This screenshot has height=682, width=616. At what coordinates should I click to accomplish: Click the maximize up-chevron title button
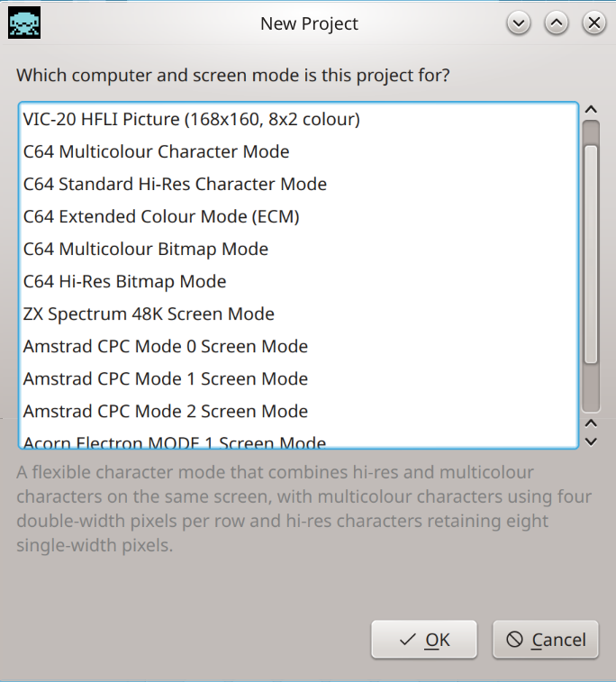click(x=556, y=23)
